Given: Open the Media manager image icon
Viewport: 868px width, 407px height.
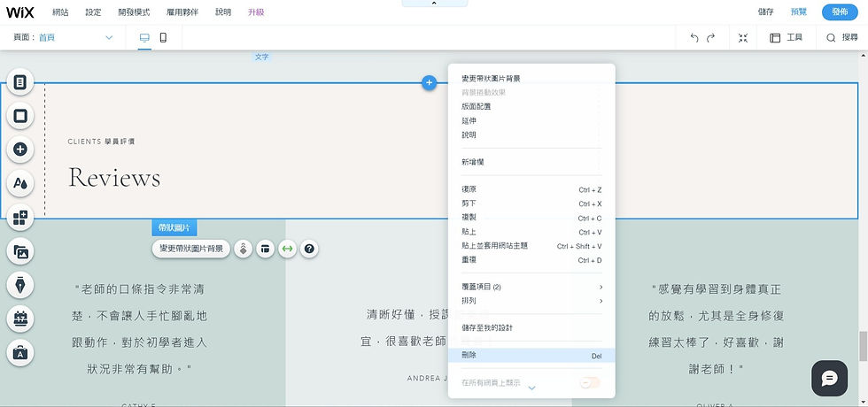Looking at the screenshot, I should point(20,251).
